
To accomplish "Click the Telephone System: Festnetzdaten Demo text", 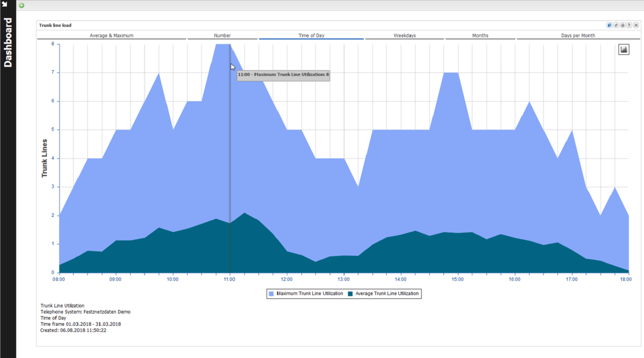I will pyautogui.click(x=85, y=312).
